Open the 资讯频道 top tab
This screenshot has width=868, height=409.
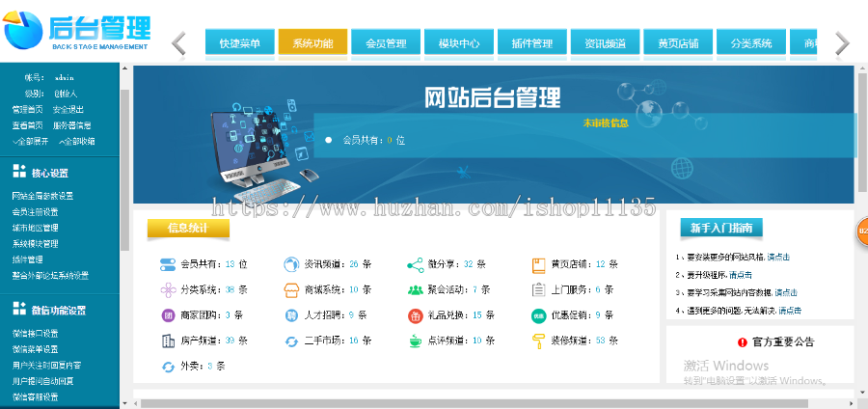pyautogui.click(x=605, y=43)
